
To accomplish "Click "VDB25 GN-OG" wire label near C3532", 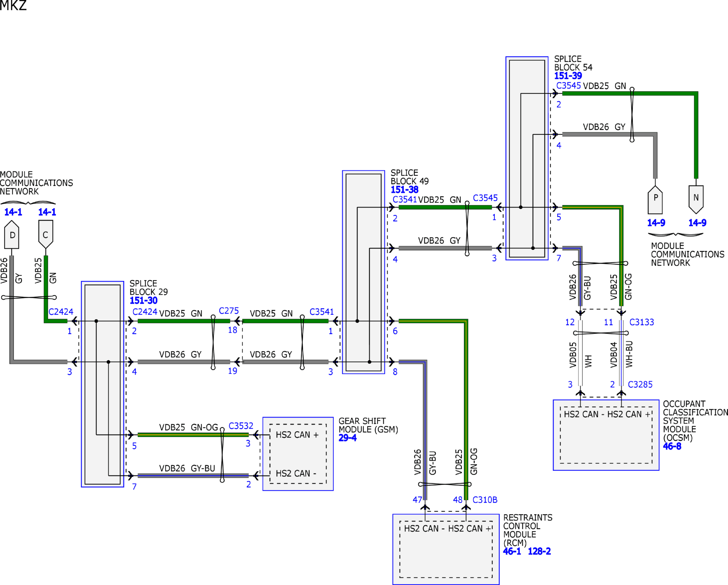I will [x=189, y=427].
